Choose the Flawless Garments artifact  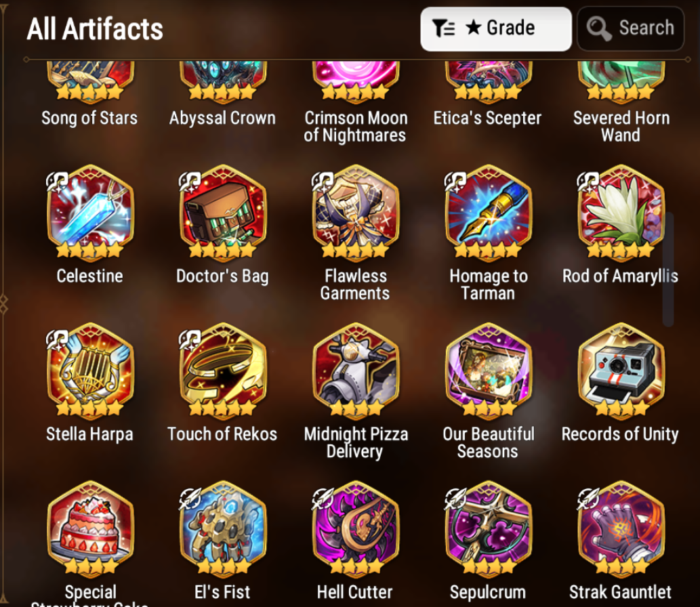[355, 213]
